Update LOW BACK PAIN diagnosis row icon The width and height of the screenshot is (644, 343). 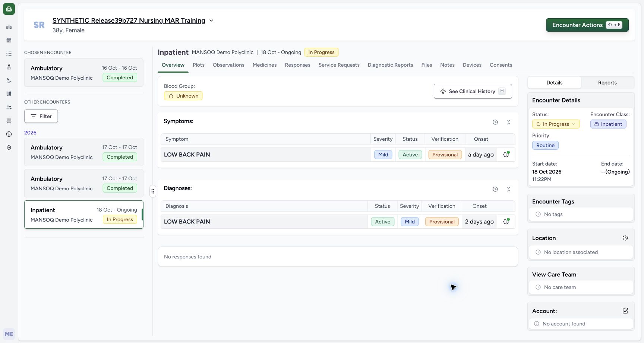(506, 222)
